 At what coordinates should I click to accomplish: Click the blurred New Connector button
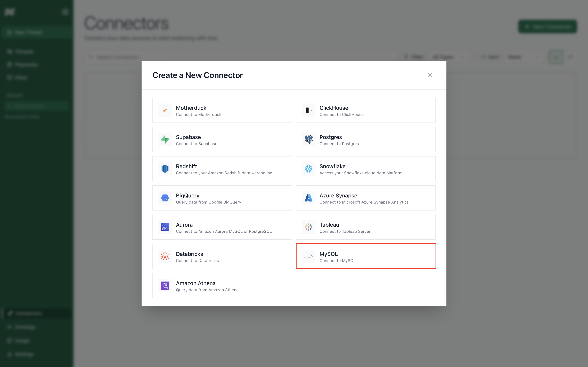(x=548, y=27)
